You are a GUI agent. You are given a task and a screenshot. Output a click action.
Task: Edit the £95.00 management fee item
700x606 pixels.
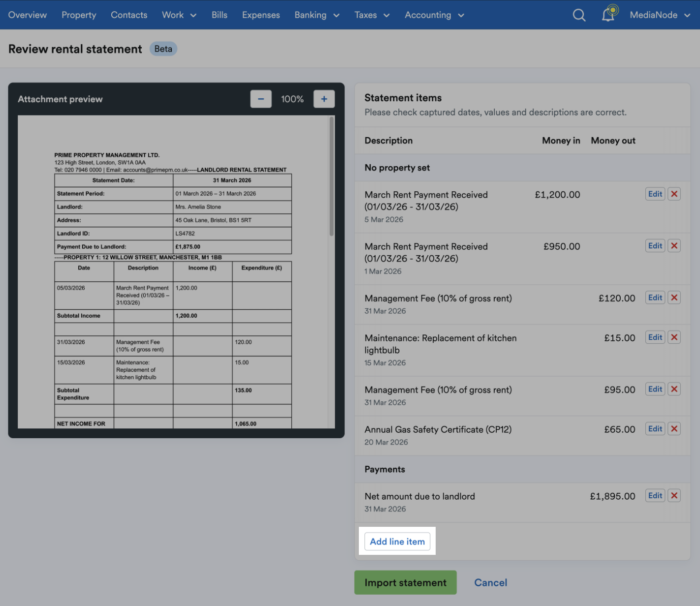[655, 389]
